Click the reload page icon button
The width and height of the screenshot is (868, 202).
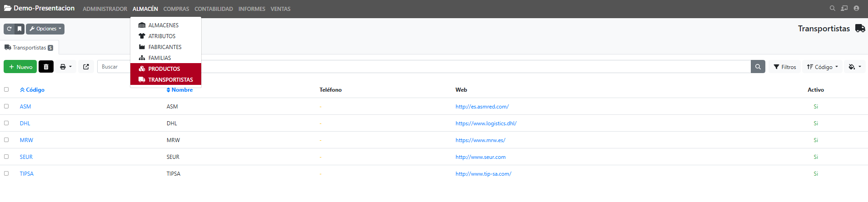[9, 29]
